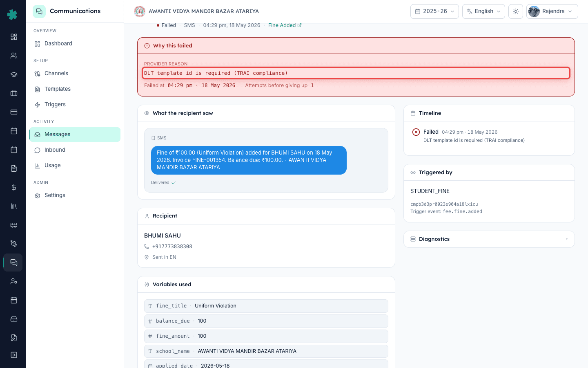The image size is (588, 368).
Task: Open the English language dropdown
Action: pyautogui.click(x=483, y=11)
